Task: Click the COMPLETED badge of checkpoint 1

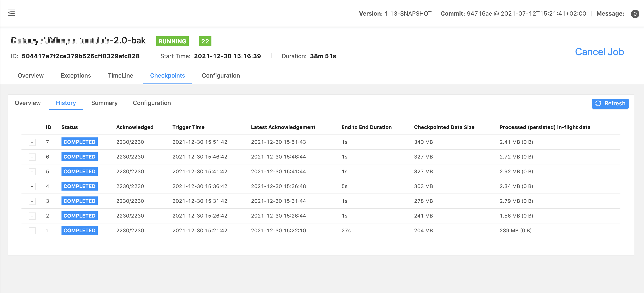Action: click(x=79, y=230)
